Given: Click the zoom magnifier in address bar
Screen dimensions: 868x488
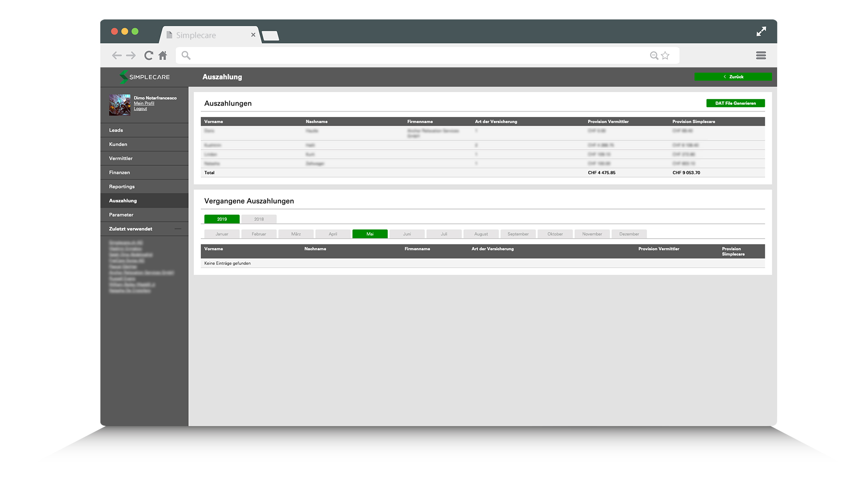Looking at the screenshot, I should [x=654, y=56].
